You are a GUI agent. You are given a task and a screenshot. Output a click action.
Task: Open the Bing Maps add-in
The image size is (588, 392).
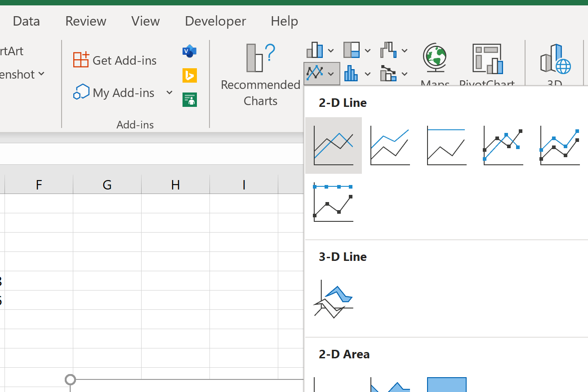189,75
